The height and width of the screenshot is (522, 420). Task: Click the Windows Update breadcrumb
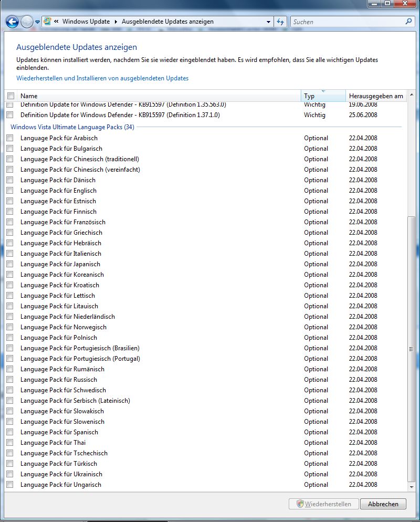point(86,22)
